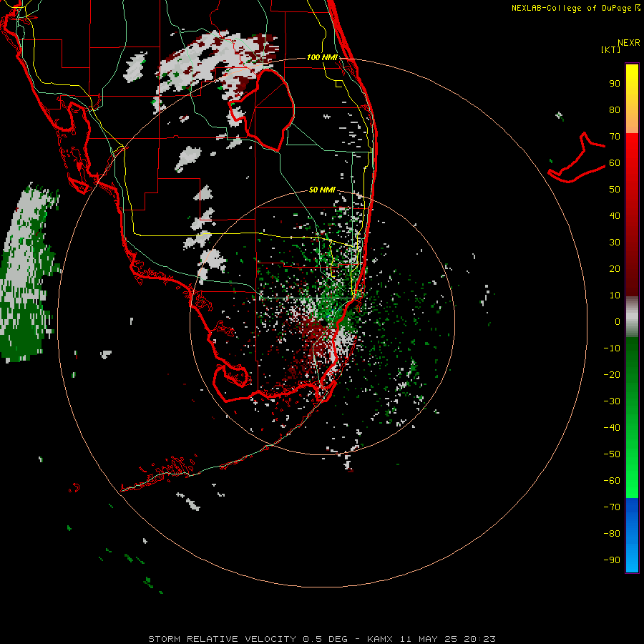Click the NEXR label above the scale
This screenshot has height=644, width=644.
629,43
